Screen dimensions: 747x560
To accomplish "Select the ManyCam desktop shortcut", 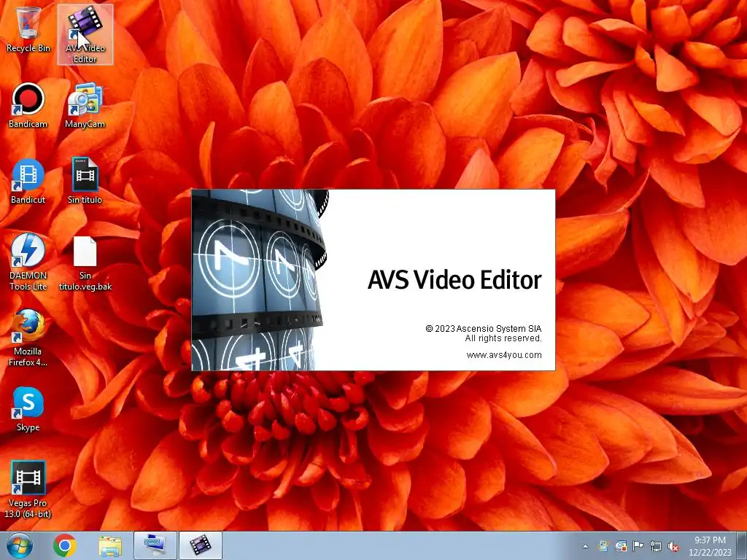I will 85,106.
